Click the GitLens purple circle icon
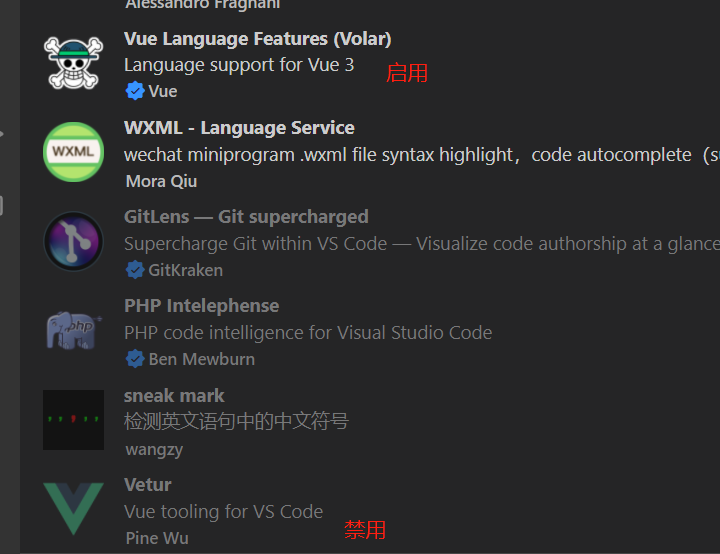Image resolution: width=720 pixels, height=554 pixels. tap(73, 241)
